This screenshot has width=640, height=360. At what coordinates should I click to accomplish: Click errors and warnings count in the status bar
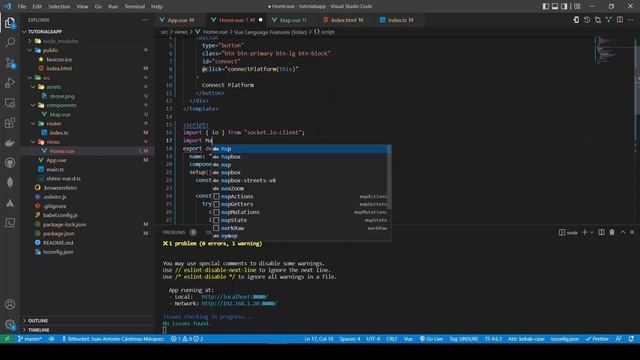pyautogui.click(x=187, y=339)
